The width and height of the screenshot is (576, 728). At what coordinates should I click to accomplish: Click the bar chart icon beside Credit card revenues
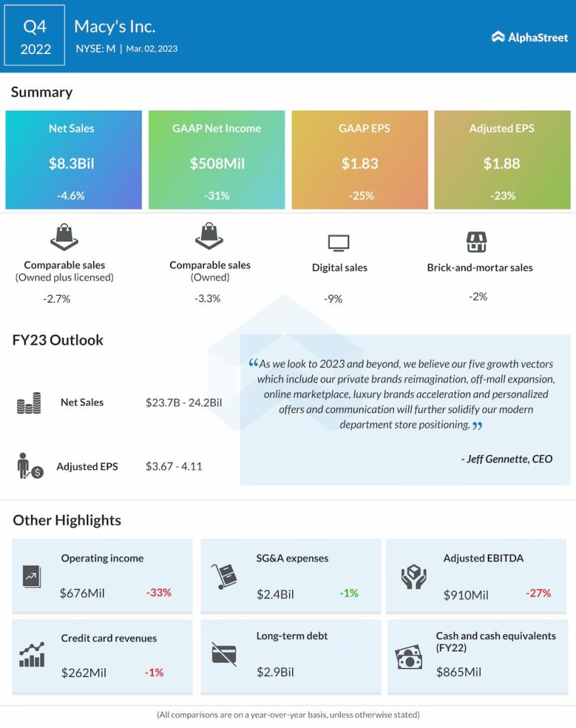pos(32,654)
